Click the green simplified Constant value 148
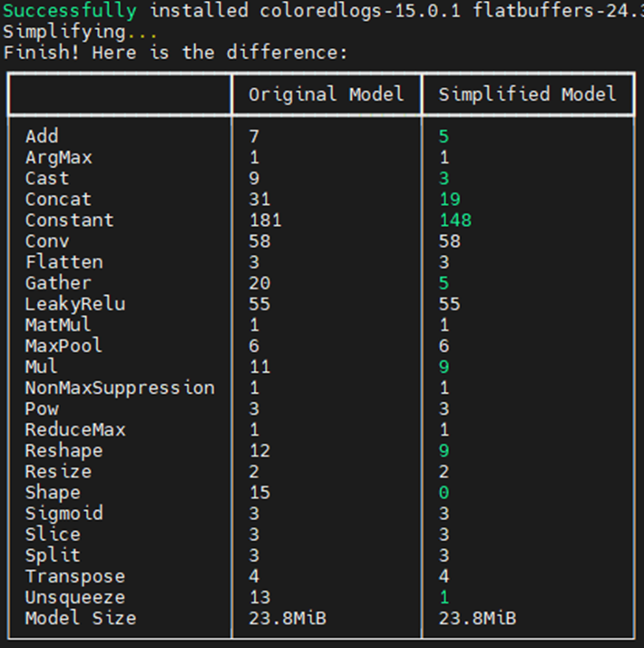This screenshot has width=644, height=648. pyautogui.click(x=455, y=221)
